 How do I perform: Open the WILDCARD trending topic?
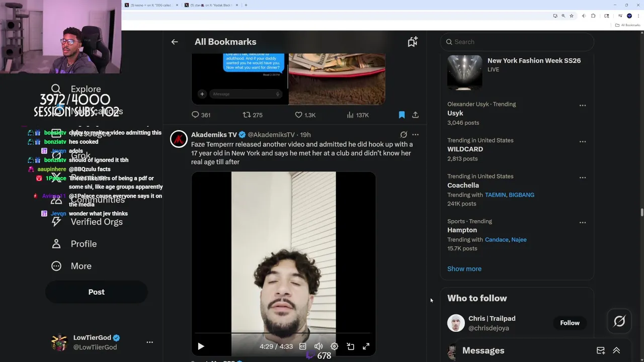(465, 149)
